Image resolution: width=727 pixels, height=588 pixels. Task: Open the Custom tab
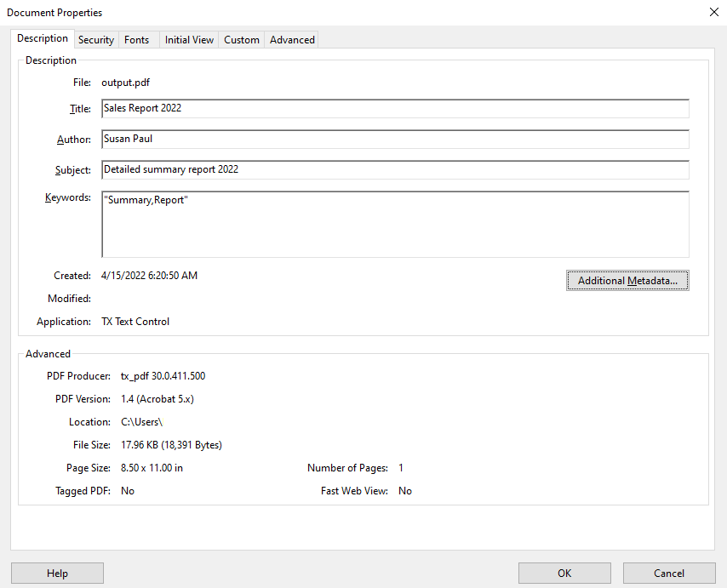[242, 40]
